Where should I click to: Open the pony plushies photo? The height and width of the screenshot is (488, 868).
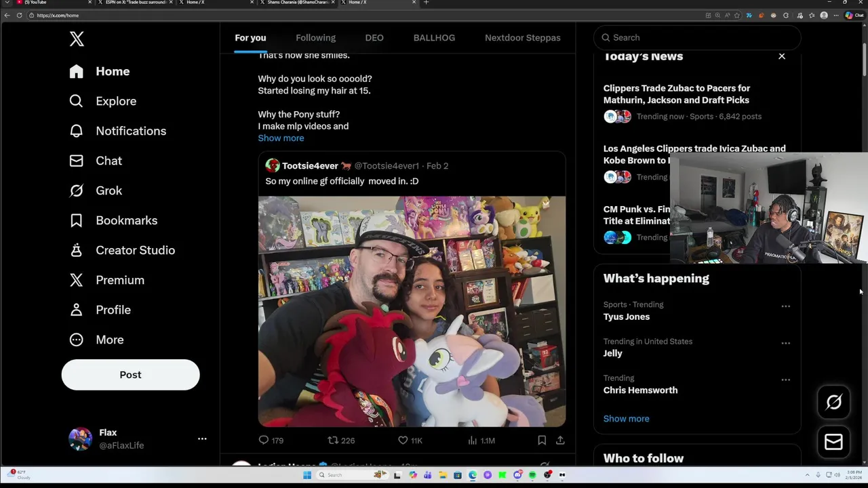tap(412, 312)
